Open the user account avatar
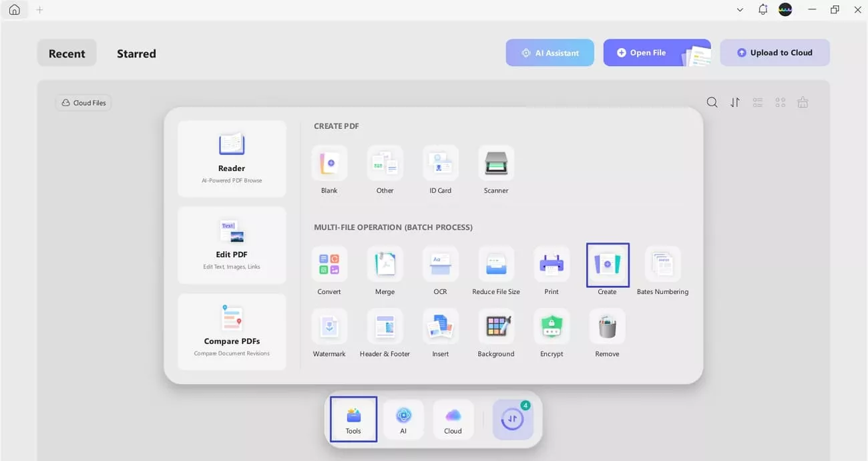 [785, 10]
